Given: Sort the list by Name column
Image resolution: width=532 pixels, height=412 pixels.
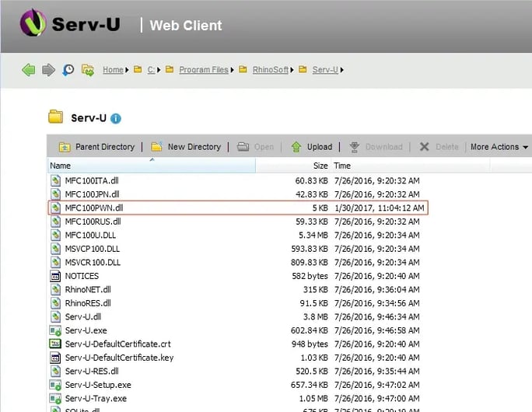Looking at the screenshot, I should (61, 166).
